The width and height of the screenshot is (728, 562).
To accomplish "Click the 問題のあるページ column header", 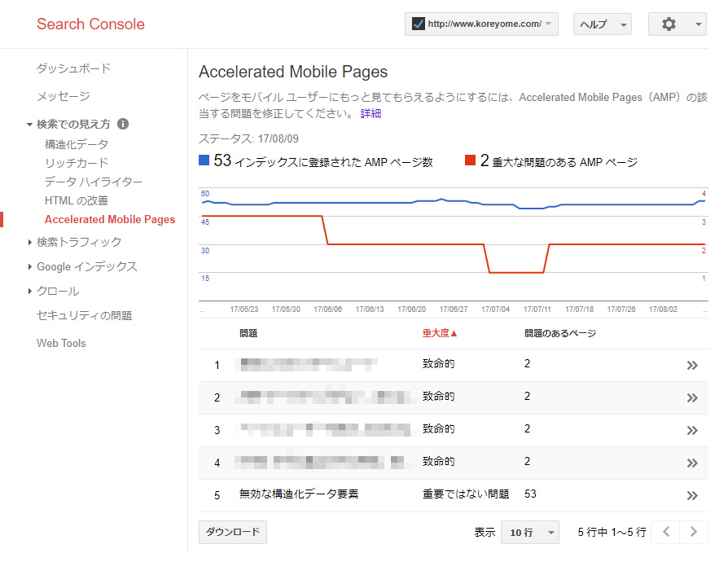I will (560, 333).
